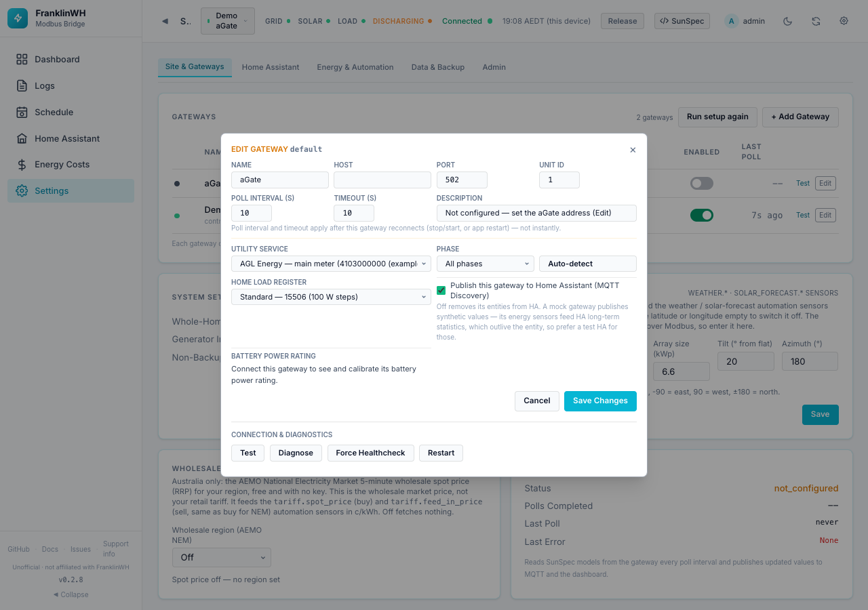Disable the Demo gateway toggle
The height and width of the screenshot is (610, 868).
(702, 215)
